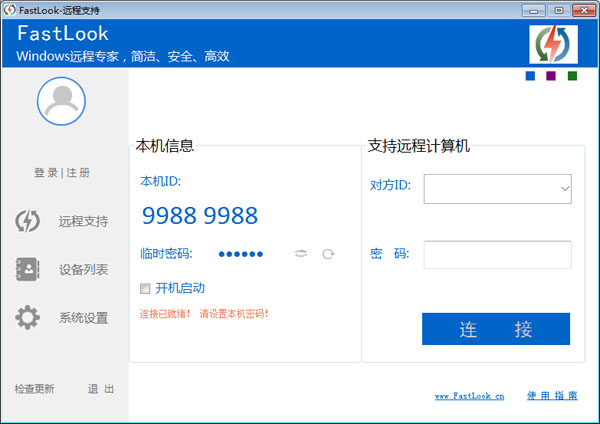Click into the 对方ID input field
This screenshot has height=424, width=600.
497,189
